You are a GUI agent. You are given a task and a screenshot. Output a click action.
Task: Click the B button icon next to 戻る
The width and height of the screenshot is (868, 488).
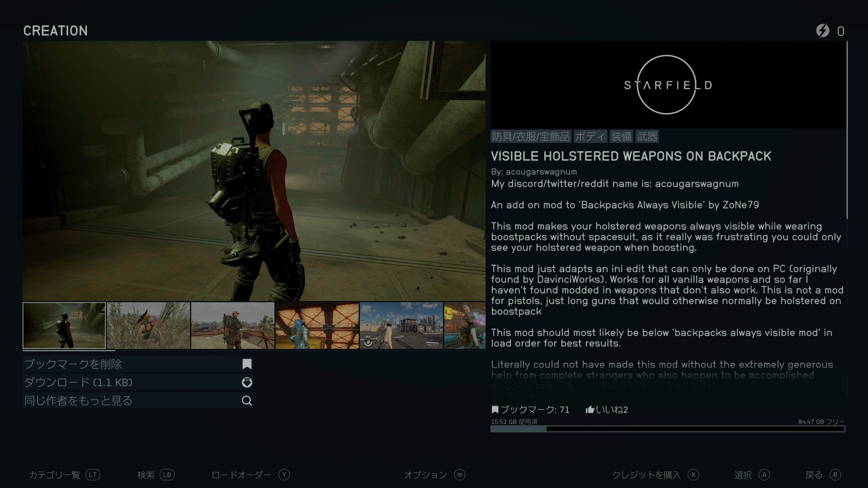[835, 475]
